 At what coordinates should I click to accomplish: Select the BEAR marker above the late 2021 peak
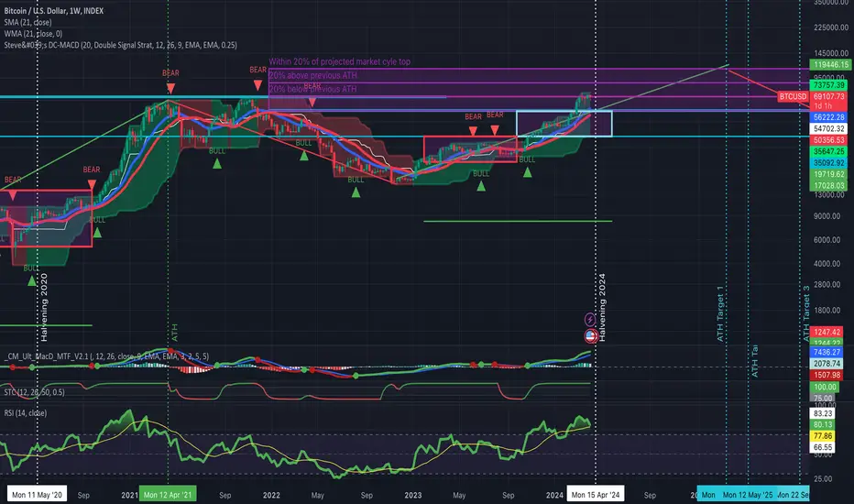point(257,85)
